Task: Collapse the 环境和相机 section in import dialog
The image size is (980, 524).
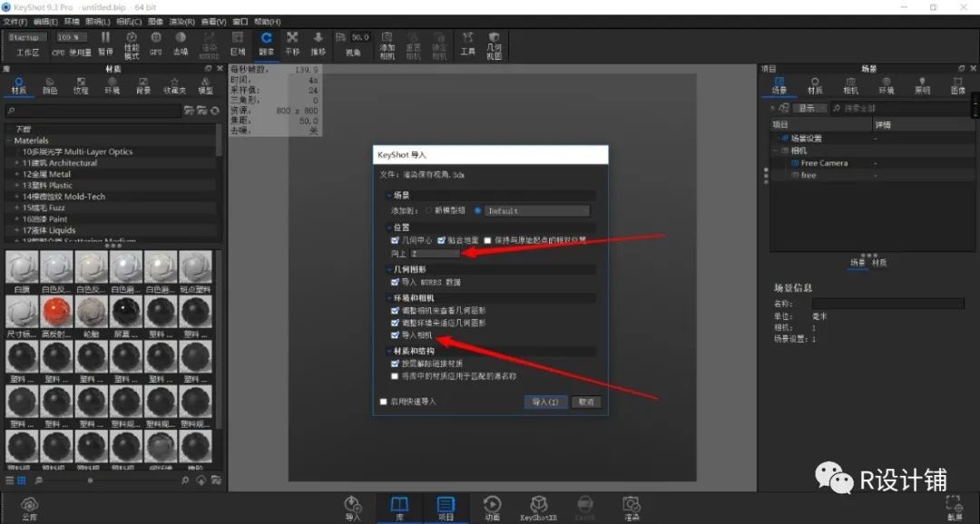Action: pyautogui.click(x=389, y=298)
